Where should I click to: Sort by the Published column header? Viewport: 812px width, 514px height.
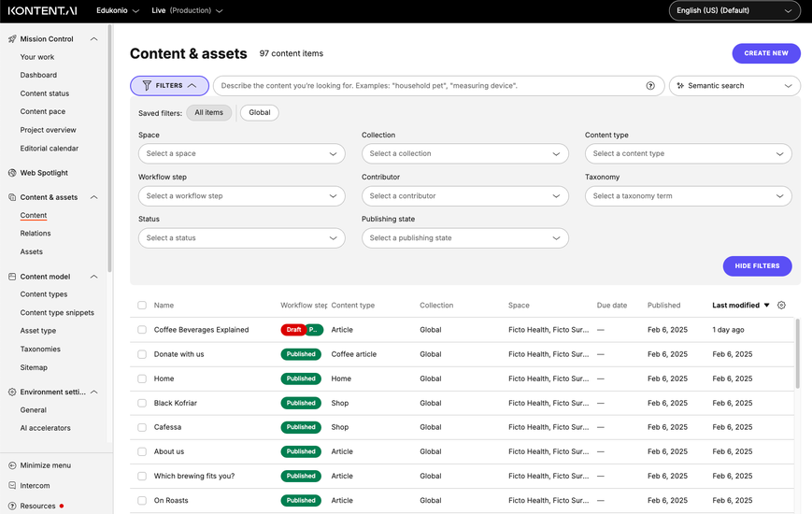[663, 306]
